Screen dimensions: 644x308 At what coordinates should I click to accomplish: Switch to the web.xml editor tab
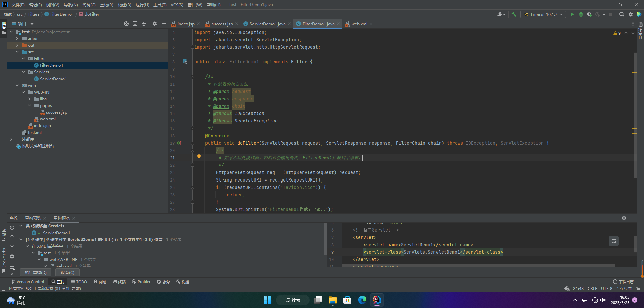pyautogui.click(x=359, y=24)
